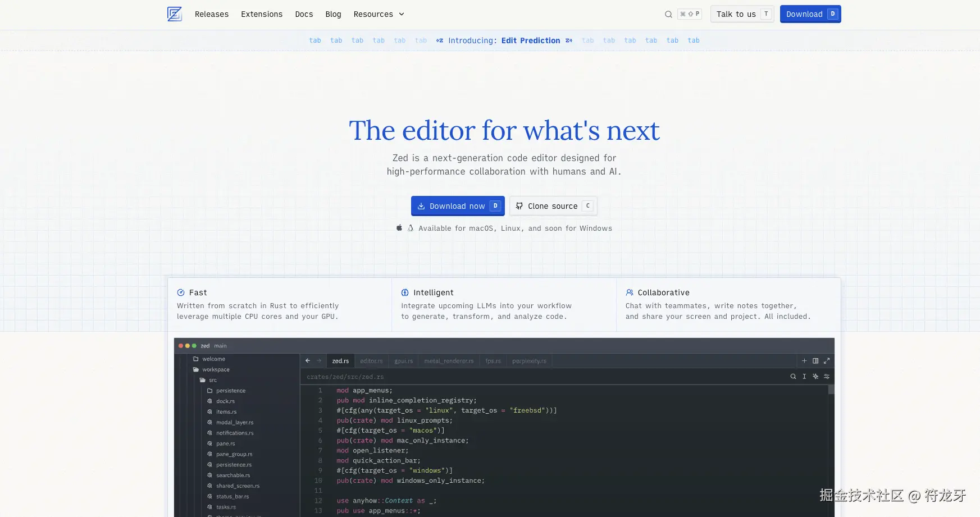Viewport: 980px width, 517px height.
Task: Click the headline "The editor for what's next"
Action: (x=504, y=131)
